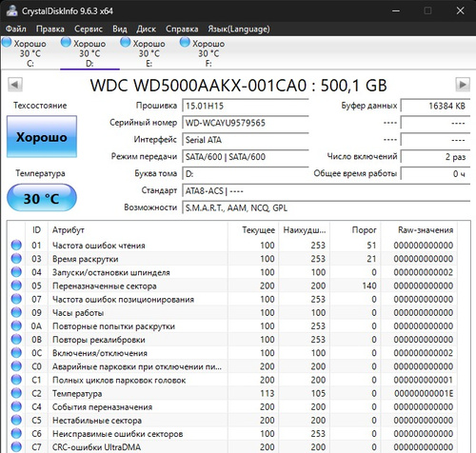Click the Порог column header
476x453 pixels.
[355, 229]
